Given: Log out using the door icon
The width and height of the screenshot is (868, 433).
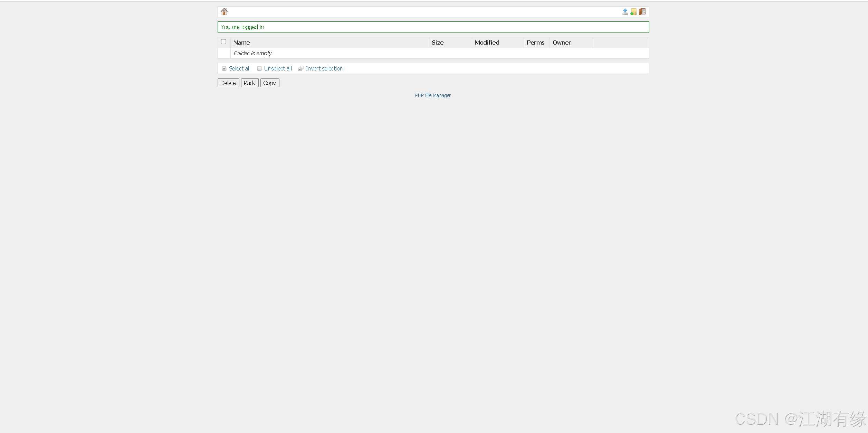Looking at the screenshot, I should 642,12.
